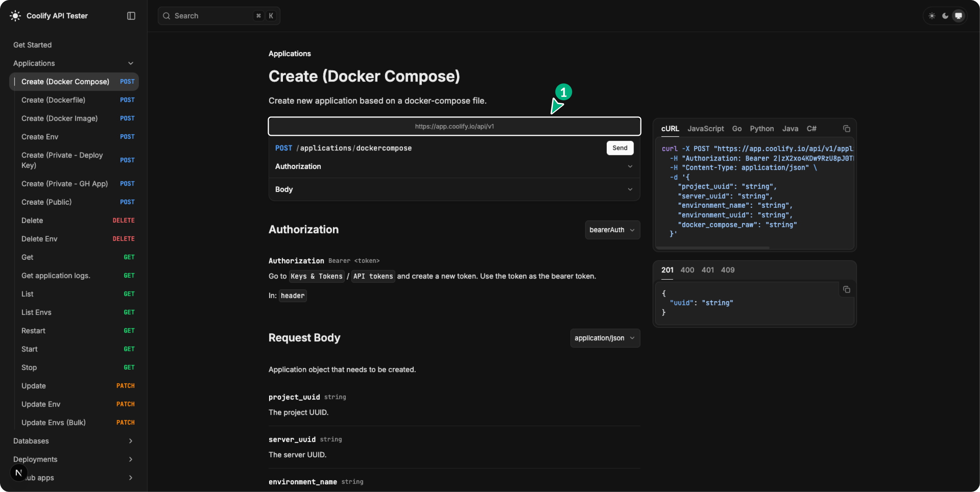Expand the Databases sidebar section
Screen dimensions: 980x492
131,441
